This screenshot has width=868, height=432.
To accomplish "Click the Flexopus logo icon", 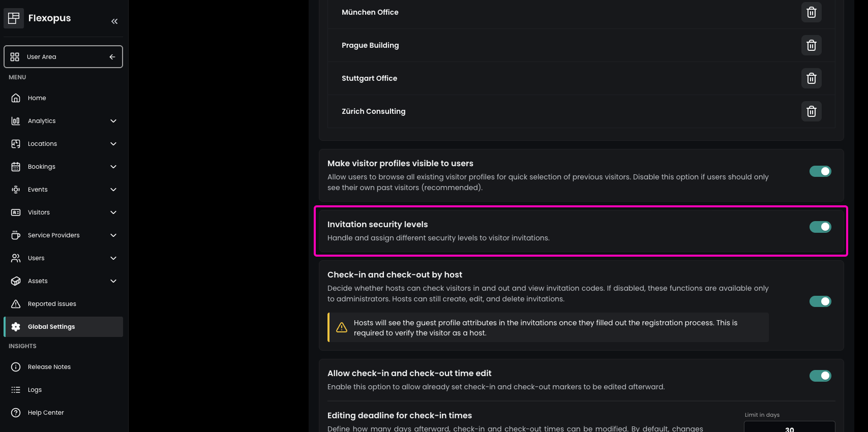I will (x=14, y=18).
